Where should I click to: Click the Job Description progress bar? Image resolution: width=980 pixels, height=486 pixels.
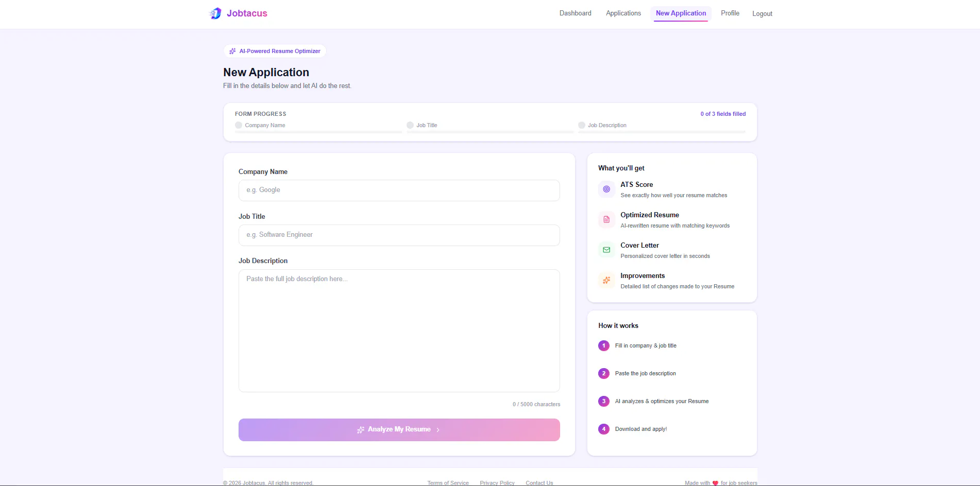tap(662, 132)
